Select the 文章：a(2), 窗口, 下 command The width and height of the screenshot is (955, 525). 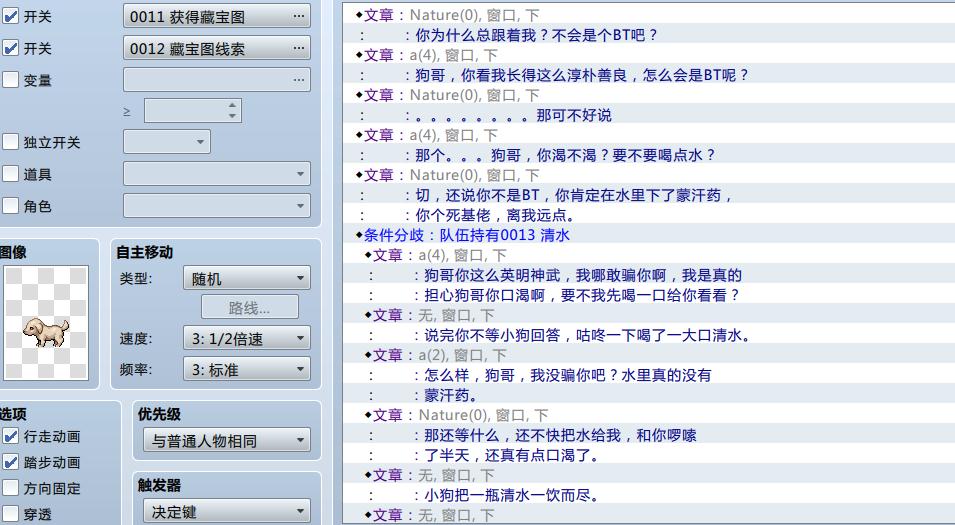[648, 355]
